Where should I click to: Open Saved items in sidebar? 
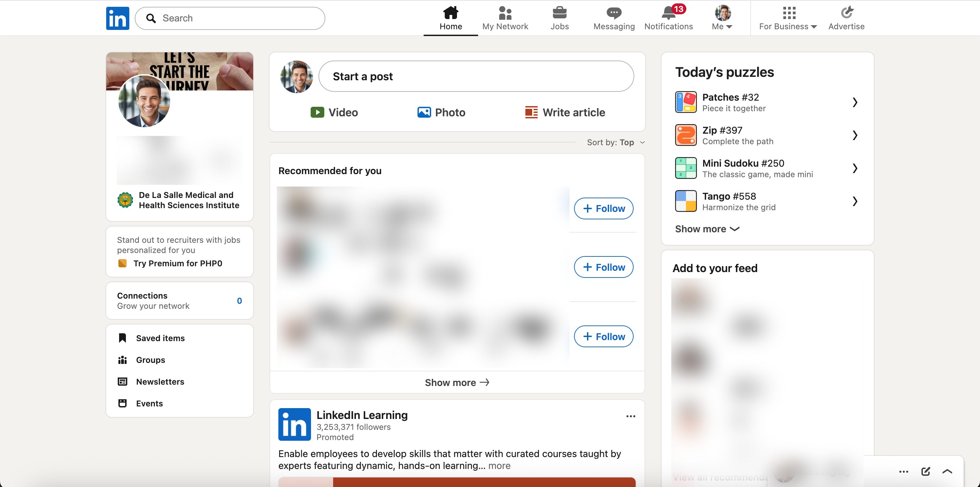pyautogui.click(x=160, y=338)
